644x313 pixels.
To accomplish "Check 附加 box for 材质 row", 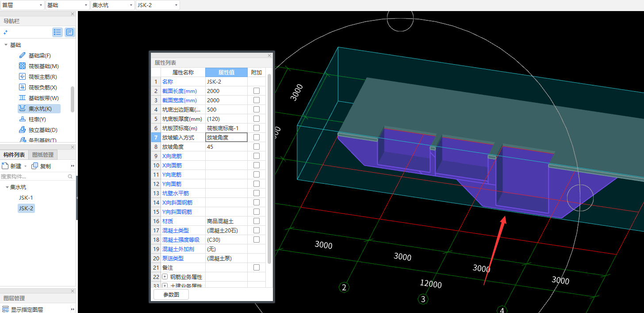I will click(257, 221).
